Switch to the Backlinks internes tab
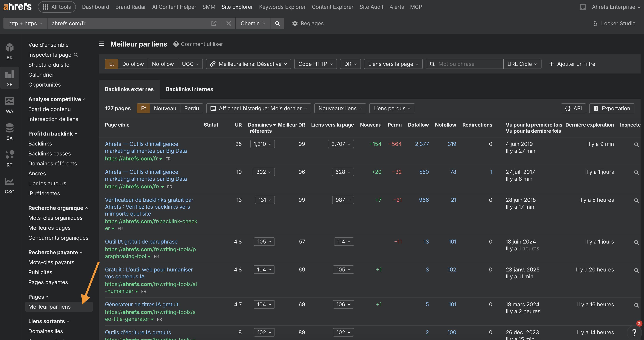The width and height of the screenshot is (644, 340). coord(189,89)
